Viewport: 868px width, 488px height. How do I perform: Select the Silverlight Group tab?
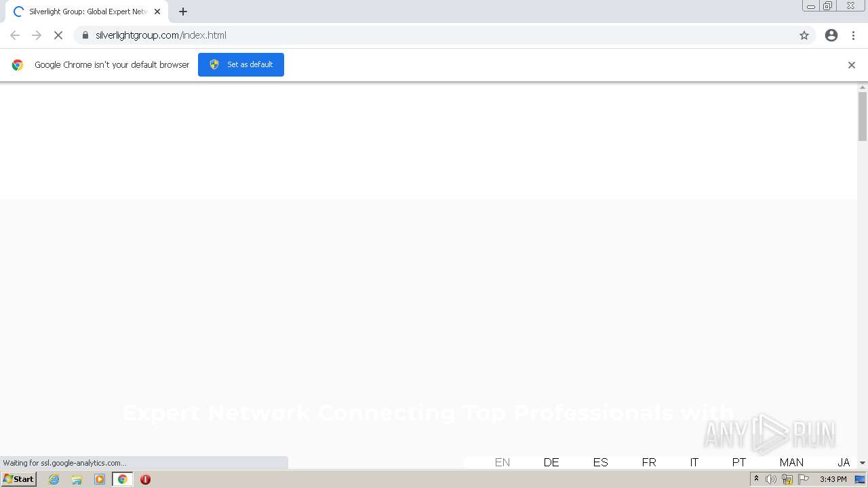87,12
